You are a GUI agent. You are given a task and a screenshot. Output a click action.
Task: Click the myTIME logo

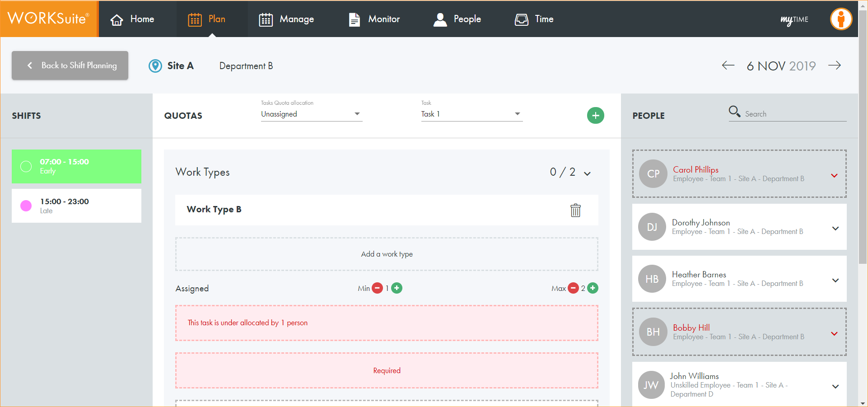click(x=794, y=19)
